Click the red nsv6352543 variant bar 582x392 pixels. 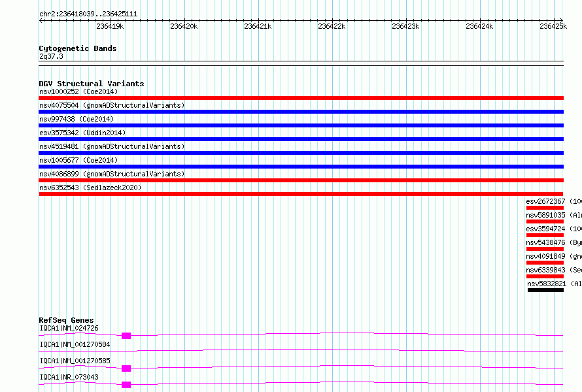point(301,194)
